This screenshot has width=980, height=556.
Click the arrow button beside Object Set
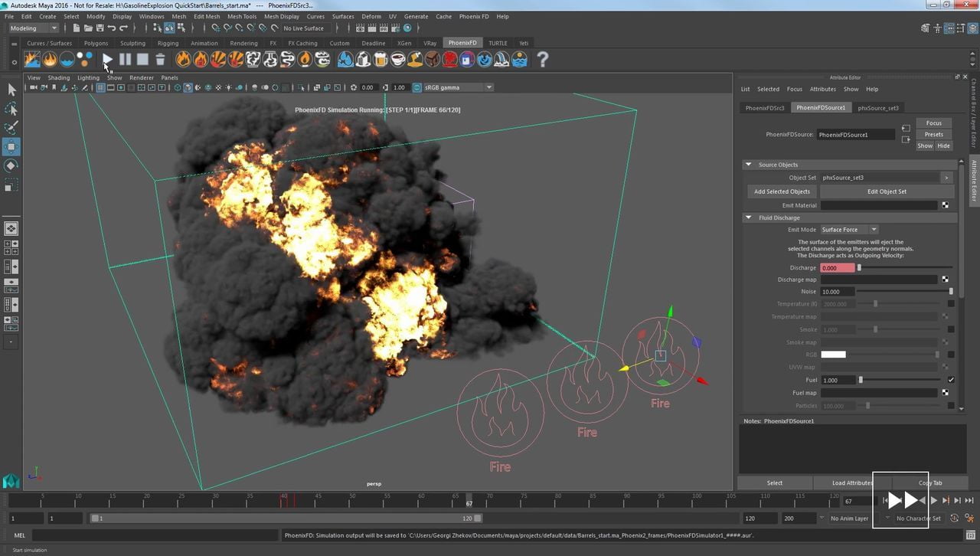tap(946, 178)
